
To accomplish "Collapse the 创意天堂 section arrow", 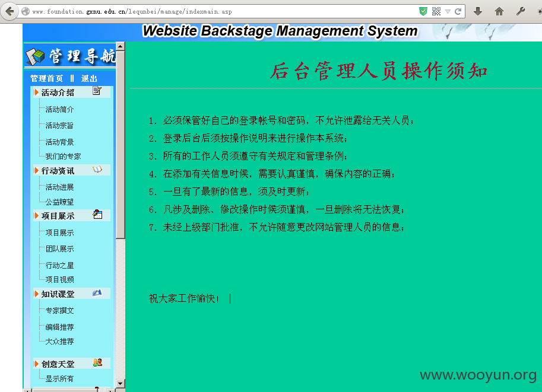I will tap(36, 364).
